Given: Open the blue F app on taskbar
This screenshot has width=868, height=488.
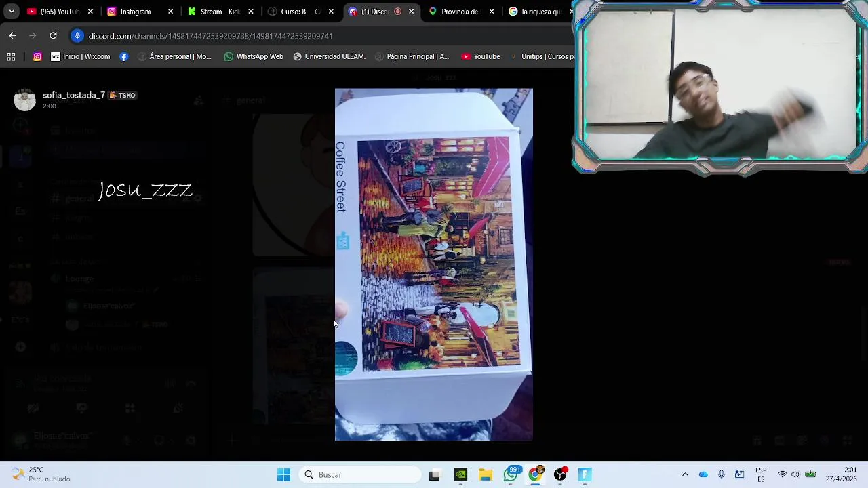Looking at the screenshot, I should (585, 474).
